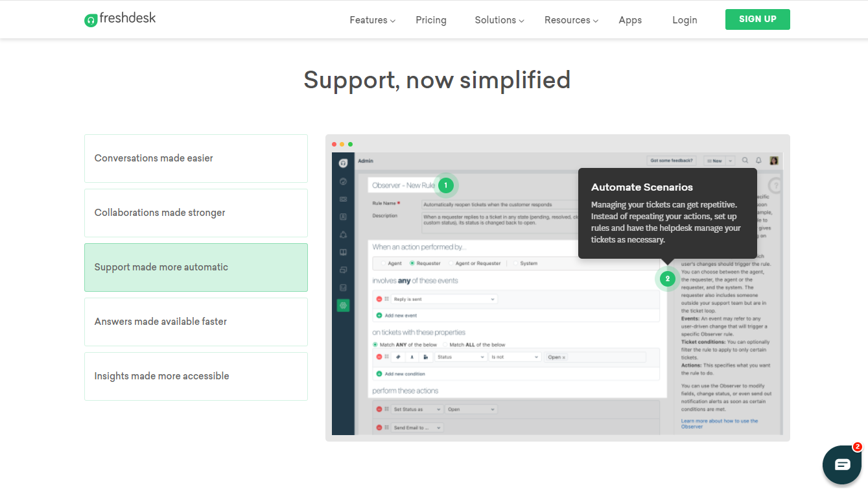The image size is (868, 498).
Task: Select the green Admin gear icon in the sidebar
Action: coord(343,305)
